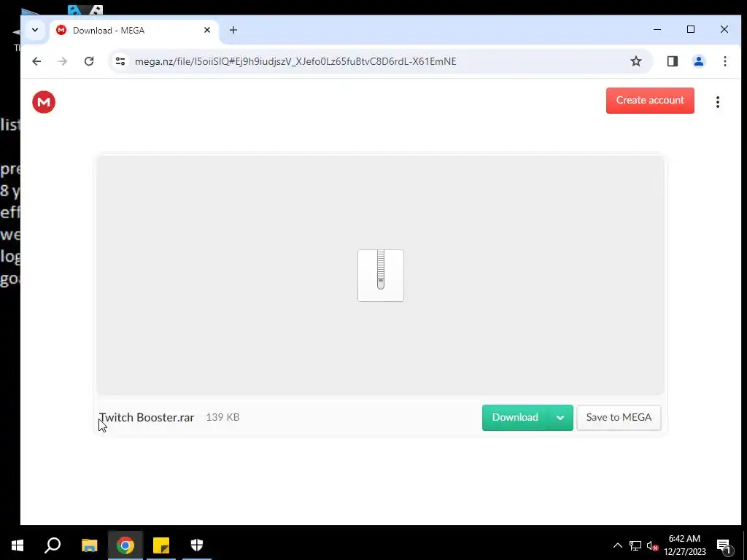Open the notification center icon
The image size is (747, 560).
coord(724,545)
